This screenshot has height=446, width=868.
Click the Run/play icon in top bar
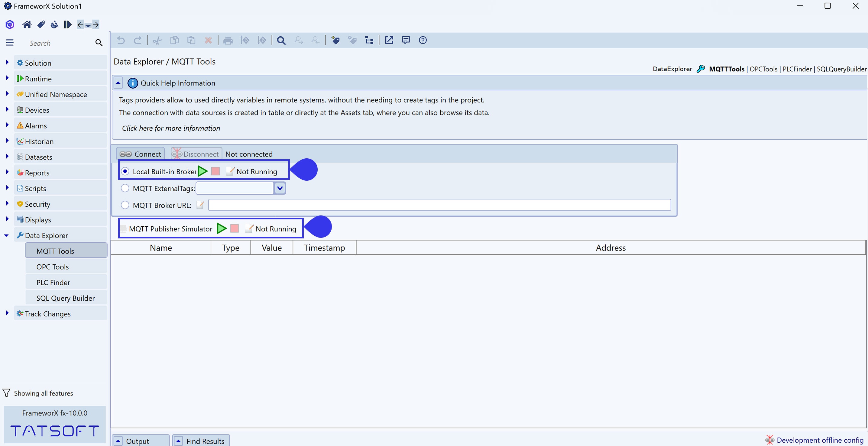pos(67,24)
